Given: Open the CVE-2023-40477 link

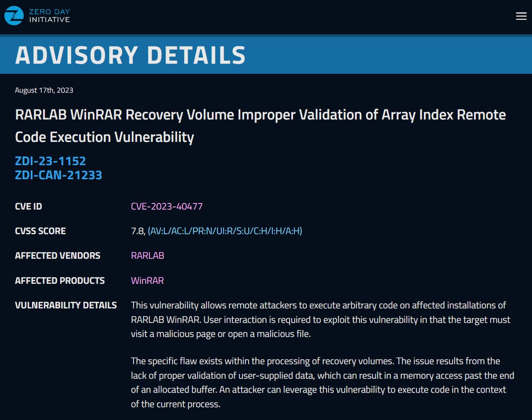Looking at the screenshot, I should click(167, 206).
